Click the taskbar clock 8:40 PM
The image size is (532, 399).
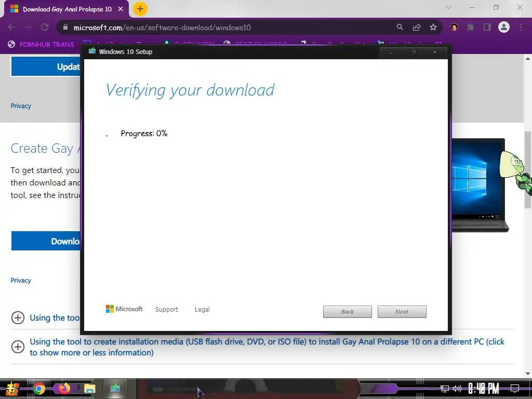[x=484, y=389]
